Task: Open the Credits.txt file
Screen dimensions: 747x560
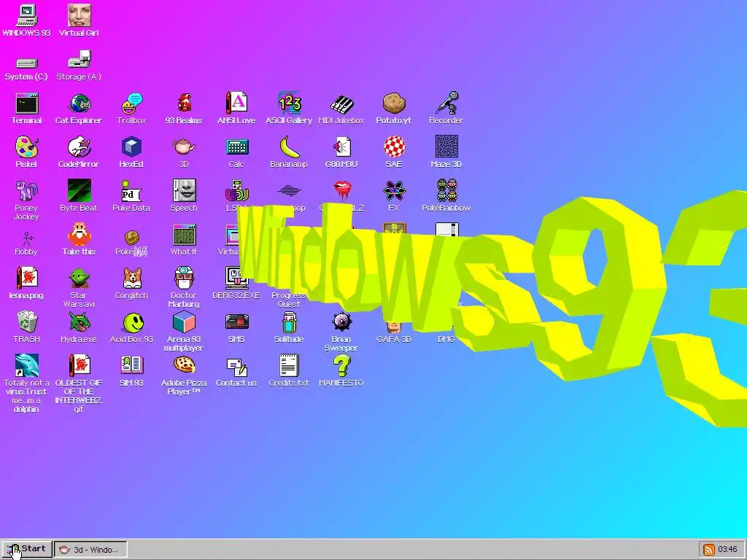Action: [289, 366]
